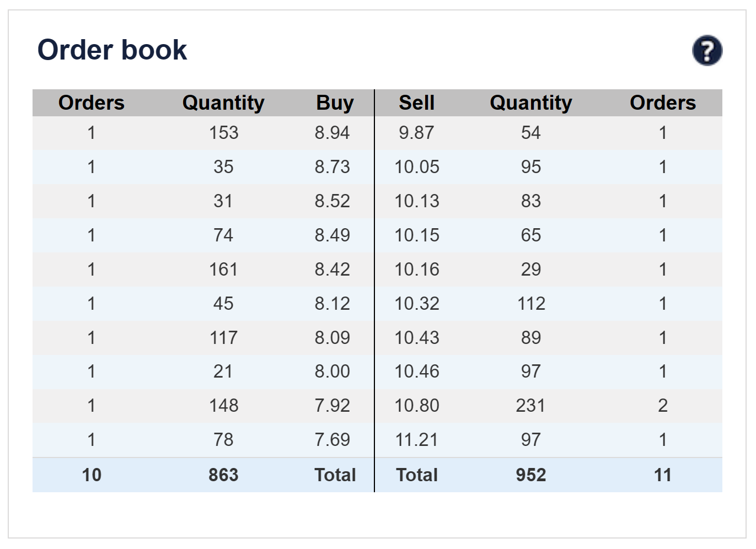Viewport: 756px width, 549px height.
Task: Click total buy quantity 863
Action: (x=223, y=475)
